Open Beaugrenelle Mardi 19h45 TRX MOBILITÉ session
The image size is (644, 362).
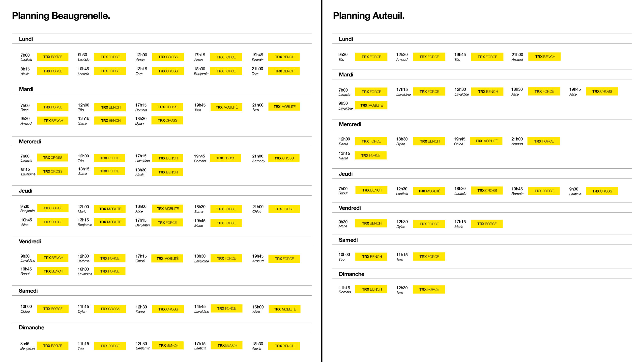coord(226,107)
